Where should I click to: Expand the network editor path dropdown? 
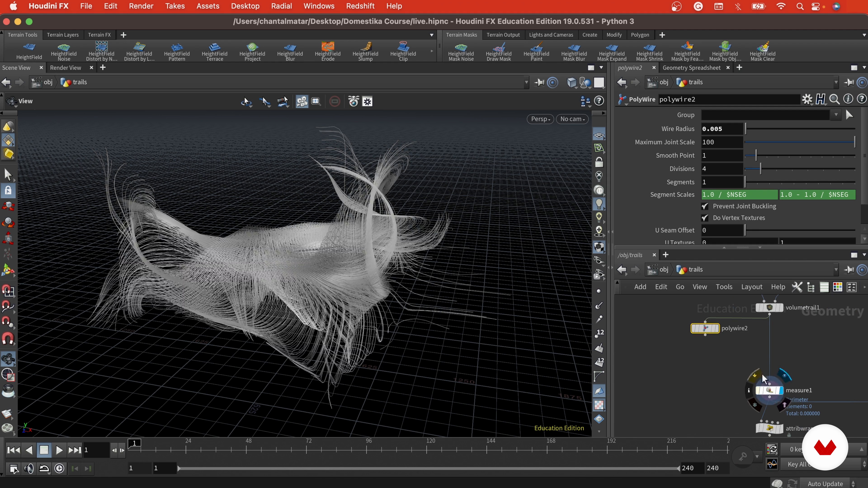(x=836, y=270)
